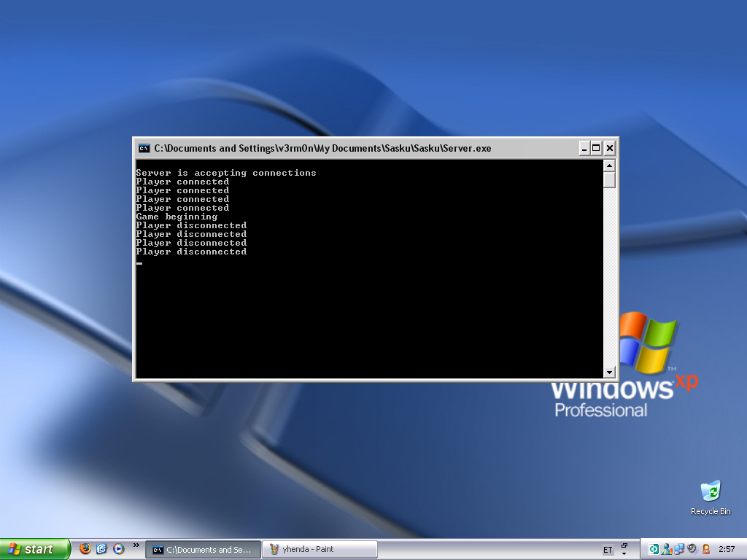This screenshot has width=747, height=560.
Task: Select the C:\Documents and Se... taskbar button
Action: [x=203, y=550]
